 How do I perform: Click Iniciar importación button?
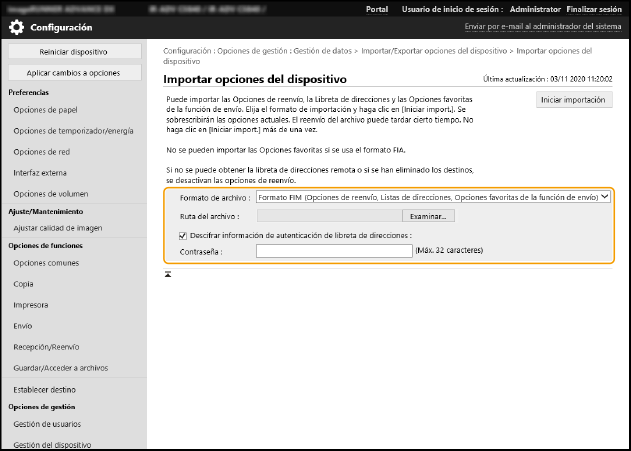573,100
